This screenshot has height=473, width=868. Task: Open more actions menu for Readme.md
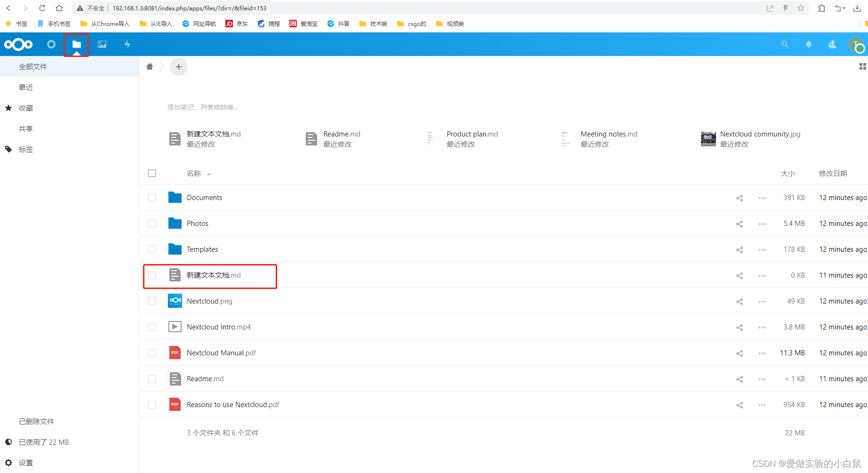(762, 379)
